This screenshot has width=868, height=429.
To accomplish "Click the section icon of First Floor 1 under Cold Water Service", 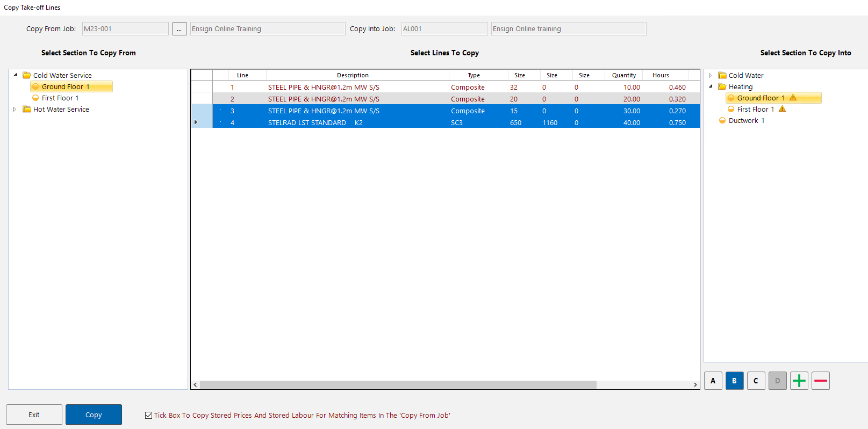I will pyautogui.click(x=35, y=98).
